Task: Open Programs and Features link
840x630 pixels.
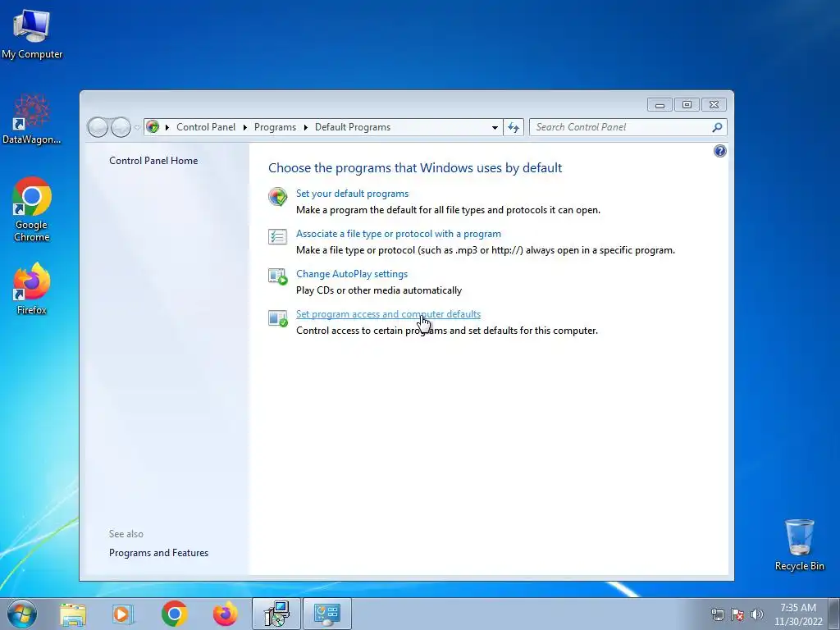Action: point(158,553)
